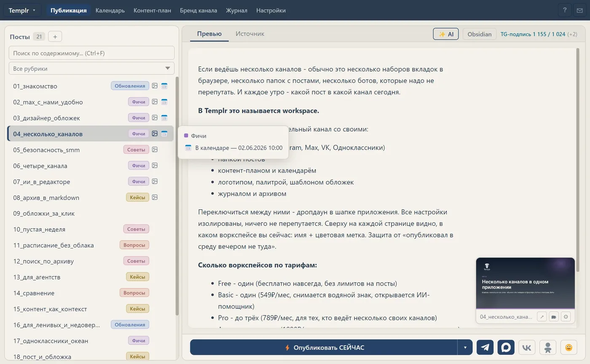
Task: Select post 12_поиск_по_архиву
Action: tap(91, 261)
